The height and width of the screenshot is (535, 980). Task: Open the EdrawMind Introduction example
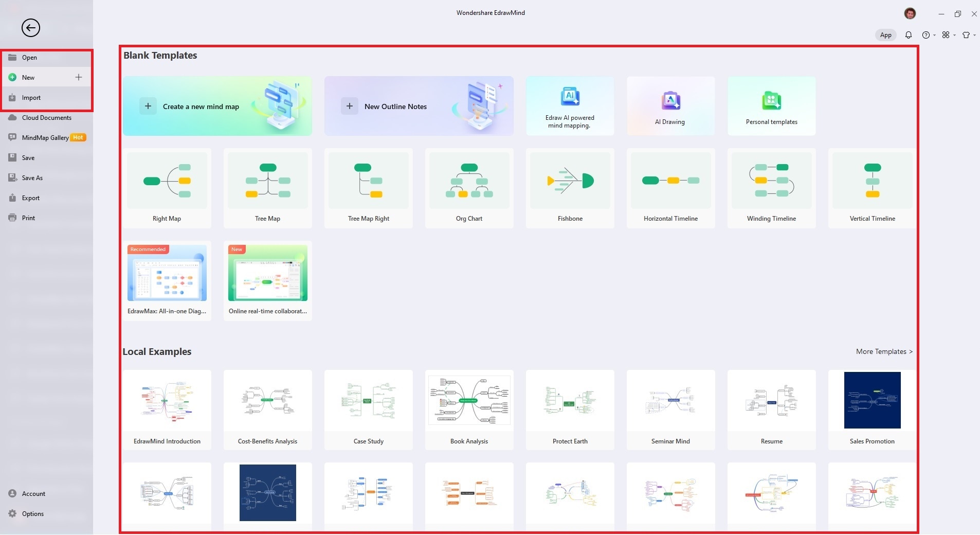pyautogui.click(x=167, y=410)
